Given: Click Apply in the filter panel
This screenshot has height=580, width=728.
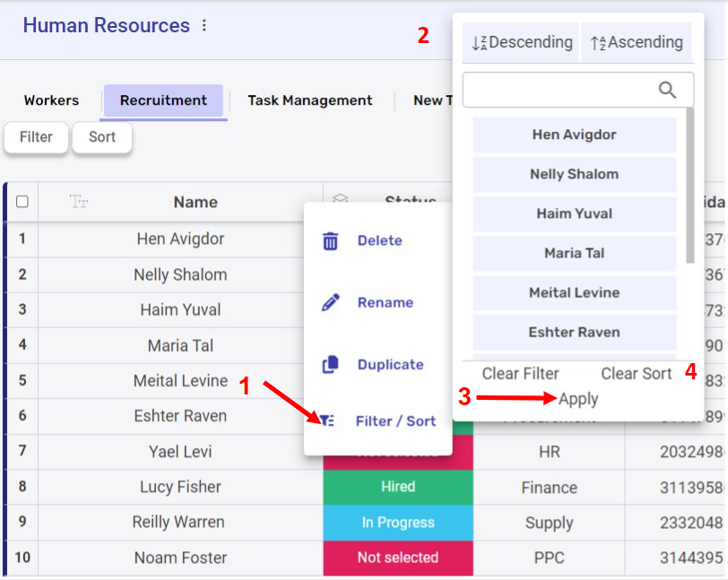Looking at the screenshot, I should point(578,399).
